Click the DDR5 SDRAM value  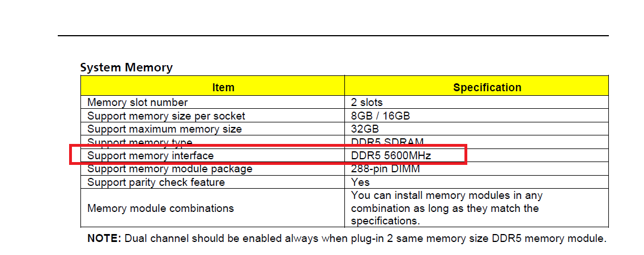(x=387, y=142)
